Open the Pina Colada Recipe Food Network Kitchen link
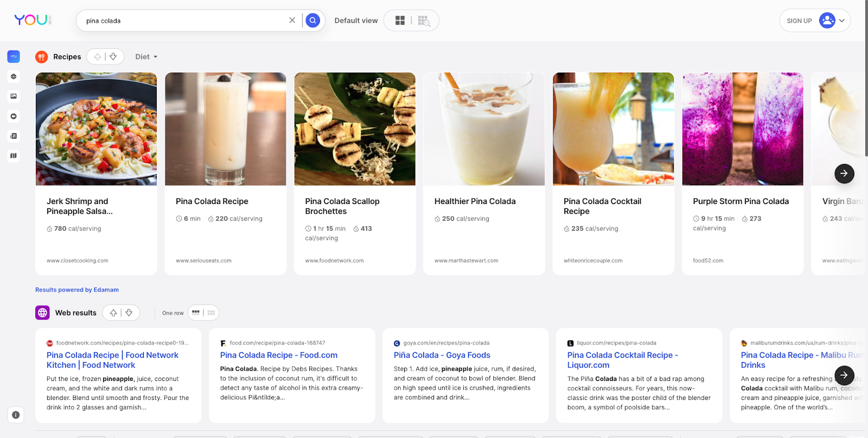Image resolution: width=868 pixels, height=438 pixels. (112, 360)
